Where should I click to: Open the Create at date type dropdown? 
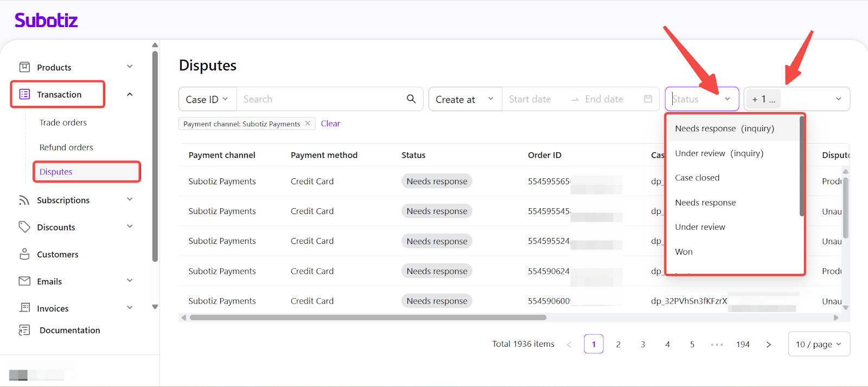point(464,99)
